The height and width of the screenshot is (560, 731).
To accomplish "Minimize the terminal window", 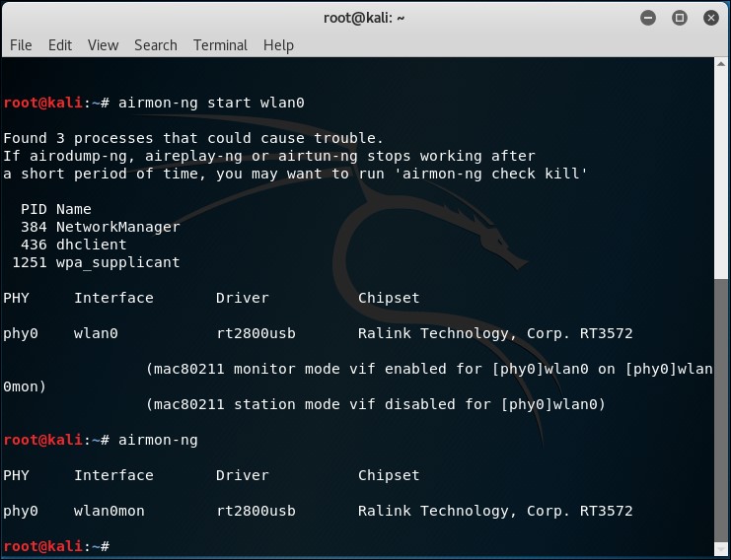I will pos(648,18).
